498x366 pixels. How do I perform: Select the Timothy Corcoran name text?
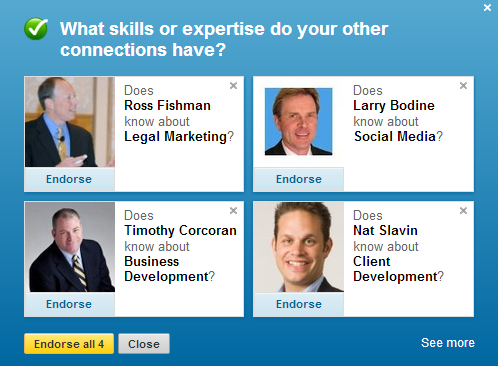pyautogui.click(x=180, y=231)
